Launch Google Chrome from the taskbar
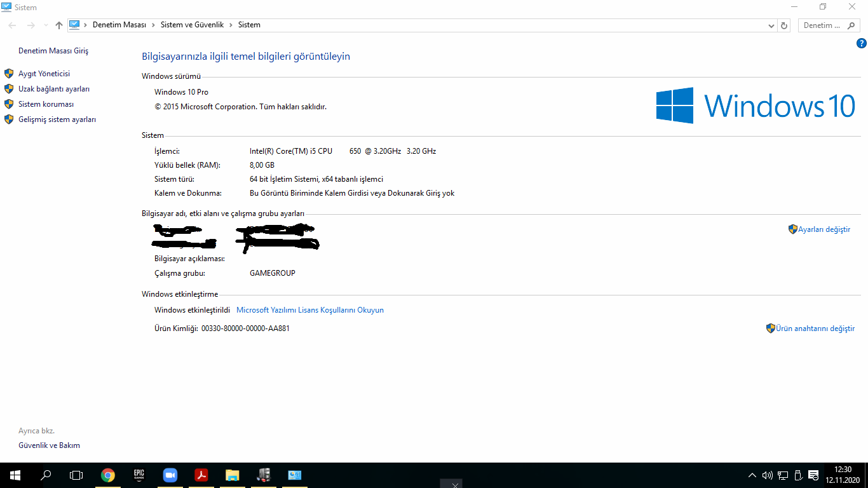868x488 pixels. [108, 475]
